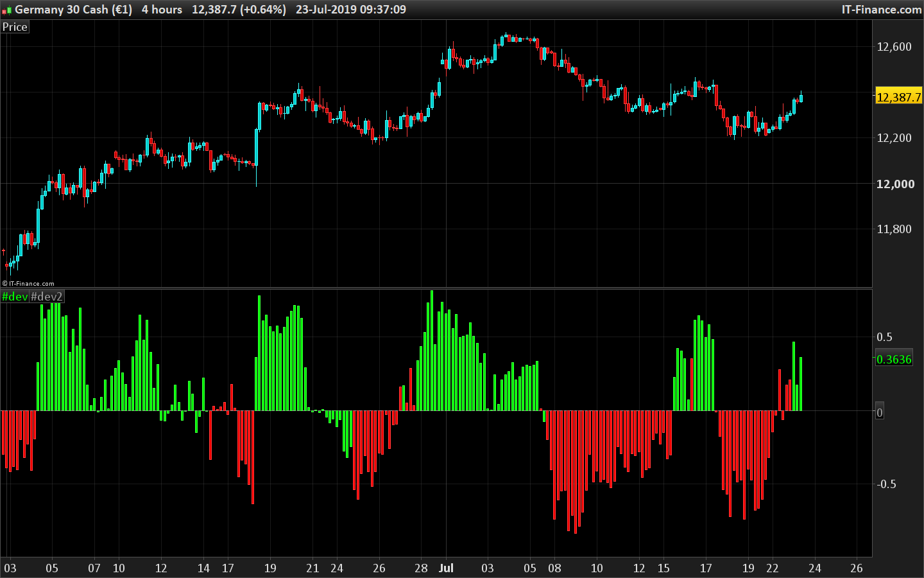Select the #dev2 indicator label
This screenshot has width=924, height=578.
47,297
